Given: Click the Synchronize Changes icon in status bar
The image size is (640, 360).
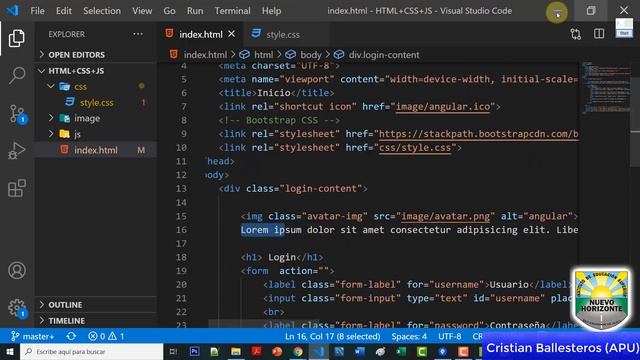Looking at the screenshot, I should point(71,336).
